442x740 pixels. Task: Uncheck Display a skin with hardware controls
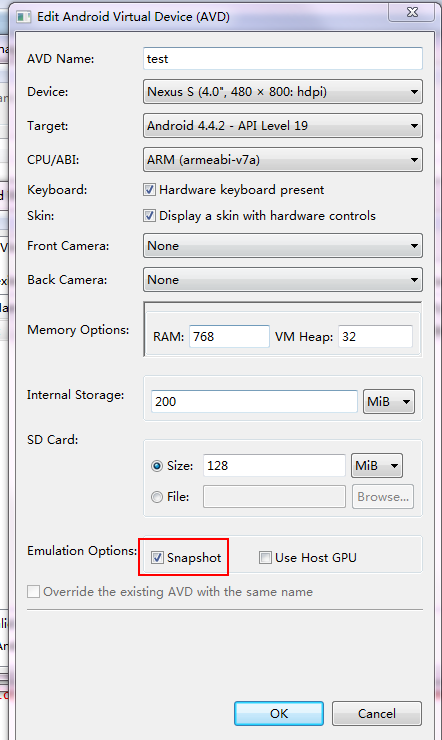pos(149,216)
